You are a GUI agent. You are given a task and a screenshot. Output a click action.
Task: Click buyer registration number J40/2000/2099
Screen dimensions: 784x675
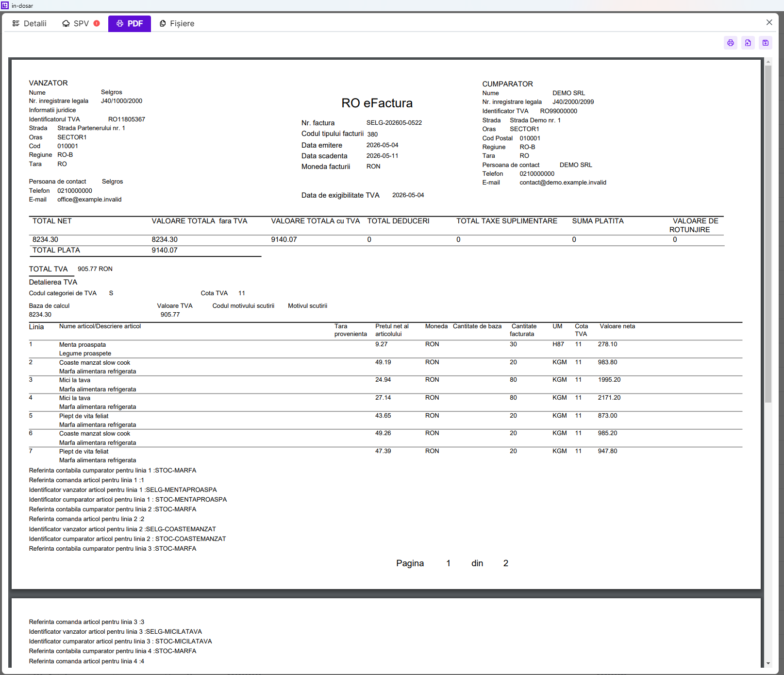click(x=573, y=102)
